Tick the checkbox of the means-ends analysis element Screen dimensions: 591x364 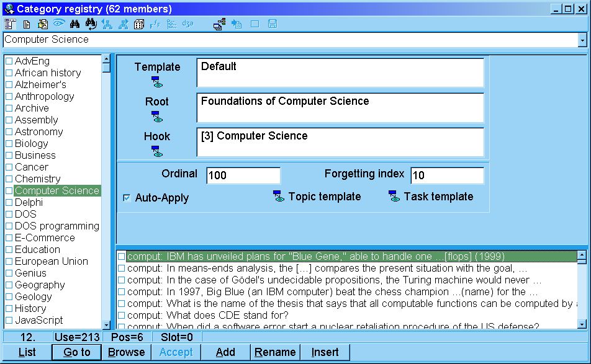[x=122, y=269]
